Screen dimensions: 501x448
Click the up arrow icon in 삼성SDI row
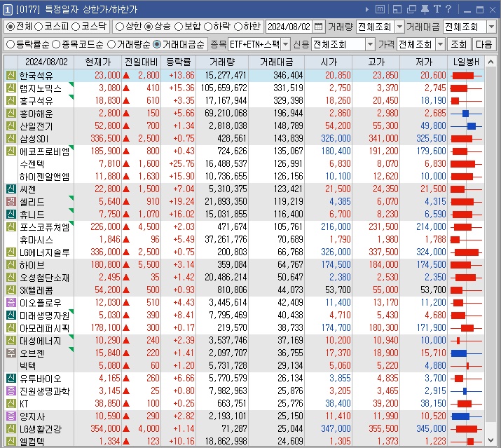pyautogui.click(x=126, y=139)
